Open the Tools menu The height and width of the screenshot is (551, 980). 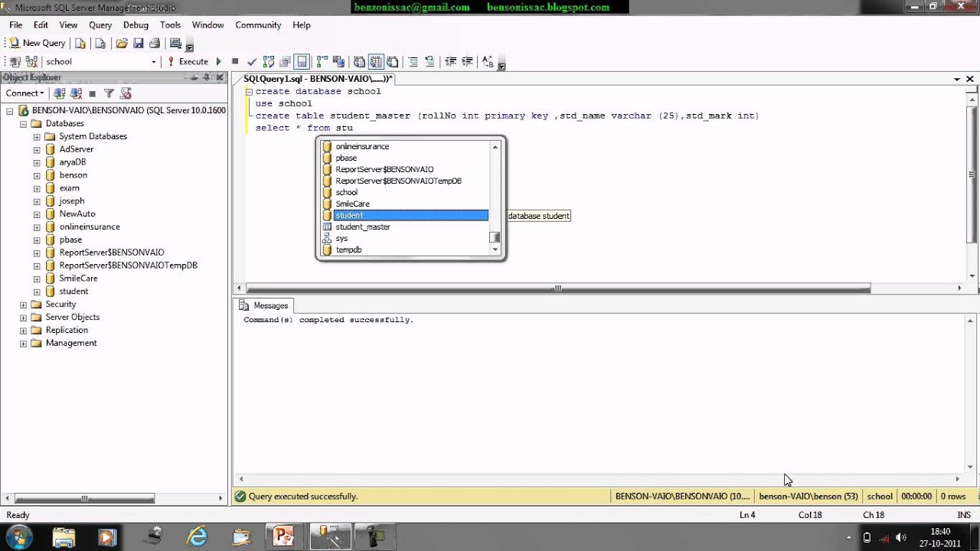(170, 24)
